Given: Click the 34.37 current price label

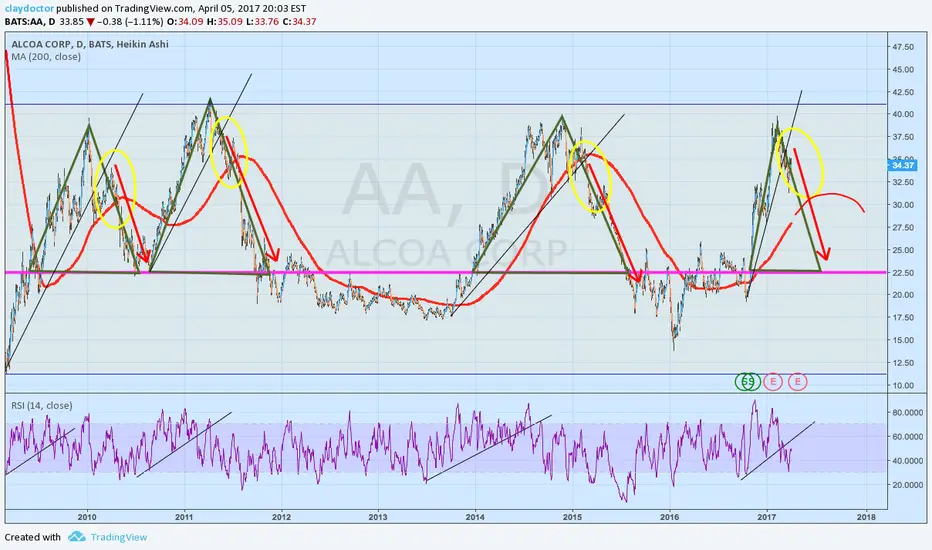Looking at the screenshot, I should click(903, 165).
